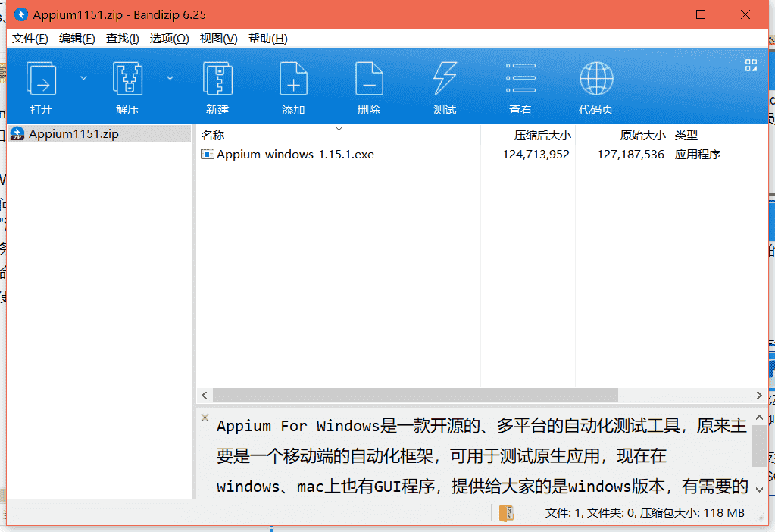Open the 帮助(H) menu

click(267, 39)
